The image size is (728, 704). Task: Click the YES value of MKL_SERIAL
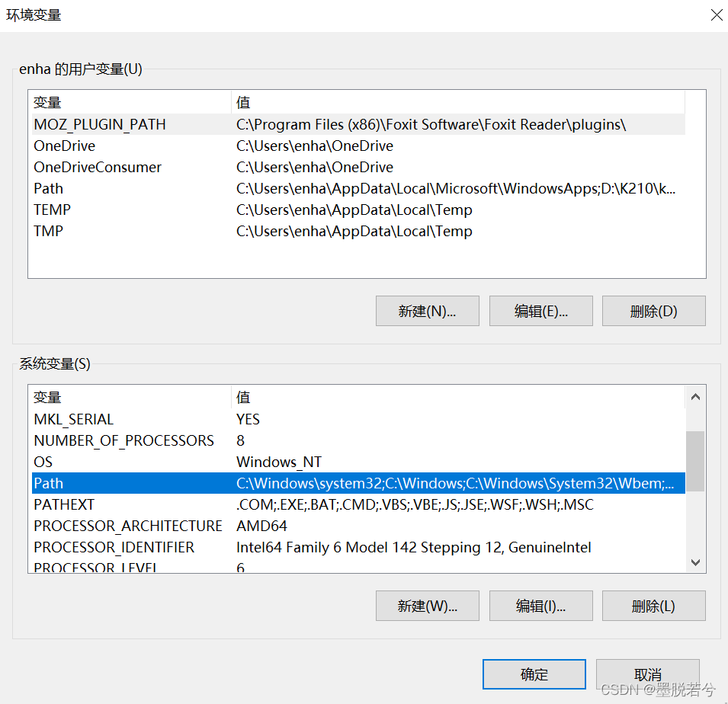(x=248, y=419)
